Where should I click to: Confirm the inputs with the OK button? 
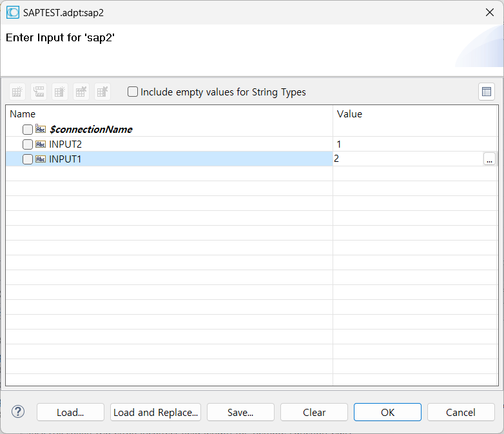pos(387,412)
